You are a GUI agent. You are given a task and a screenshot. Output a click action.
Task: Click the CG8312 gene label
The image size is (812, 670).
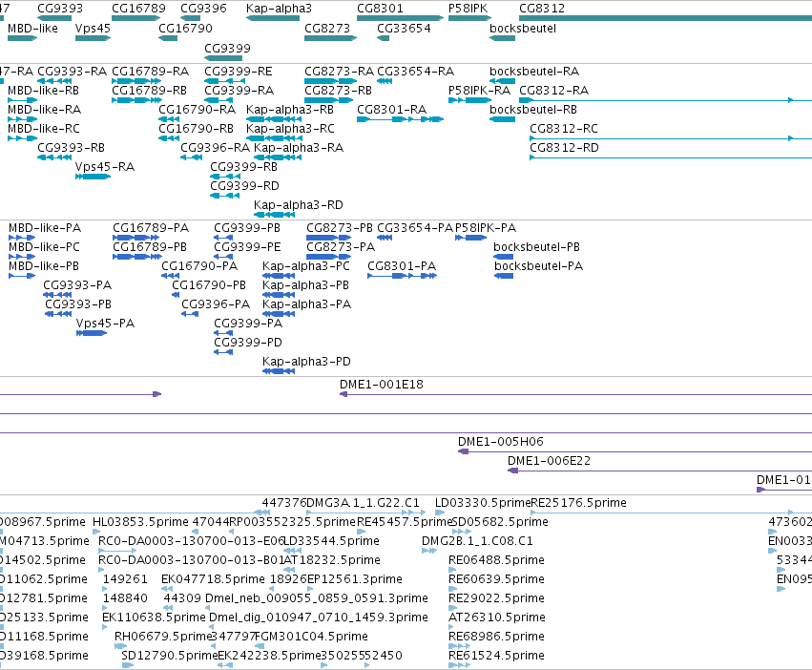pyautogui.click(x=542, y=9)
